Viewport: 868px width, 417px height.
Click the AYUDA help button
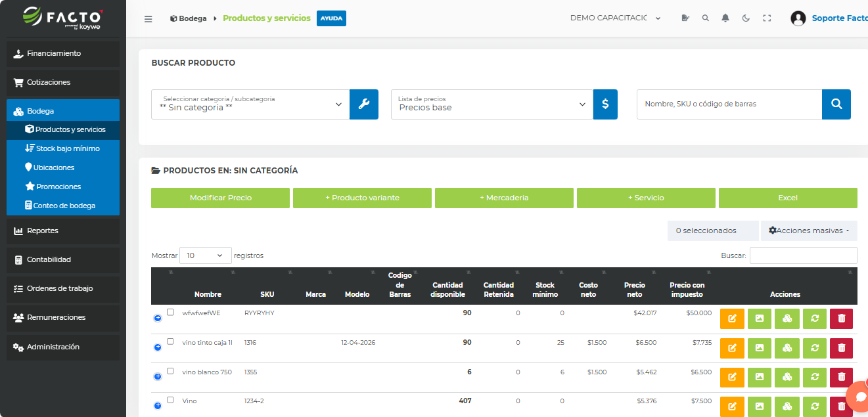coord(331,18)
